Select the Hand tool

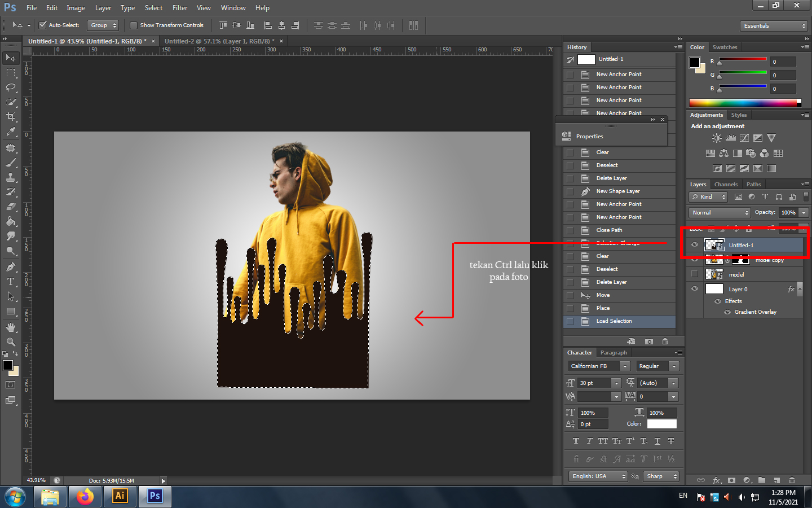tap(11, 327)
